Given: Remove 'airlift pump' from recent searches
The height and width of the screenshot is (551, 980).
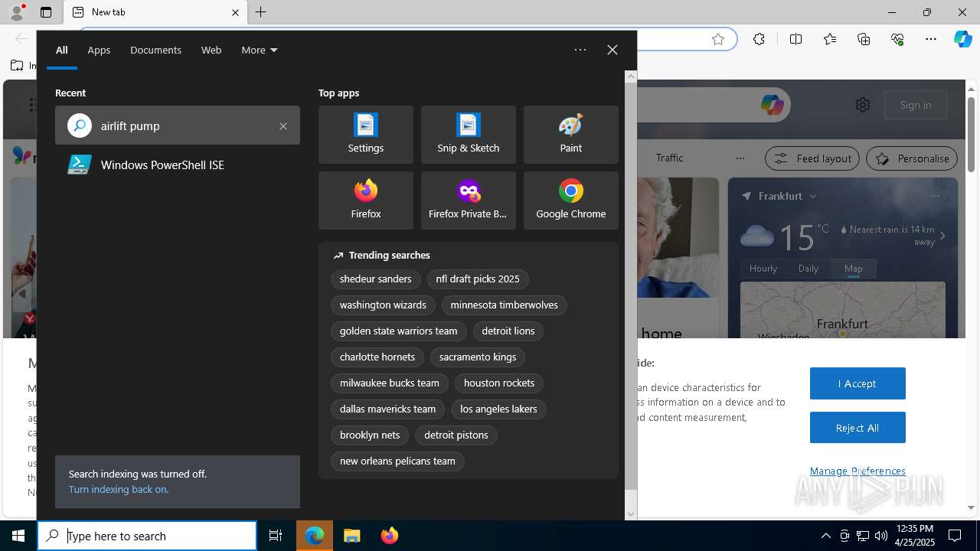Looking at the screenshot, I should coord(283,126).
